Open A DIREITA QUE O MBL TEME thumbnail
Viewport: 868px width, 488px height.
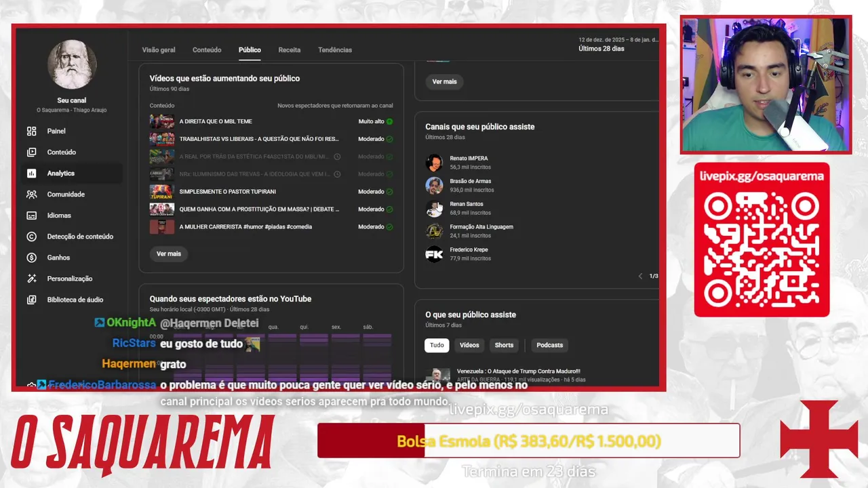click(162, 121)
